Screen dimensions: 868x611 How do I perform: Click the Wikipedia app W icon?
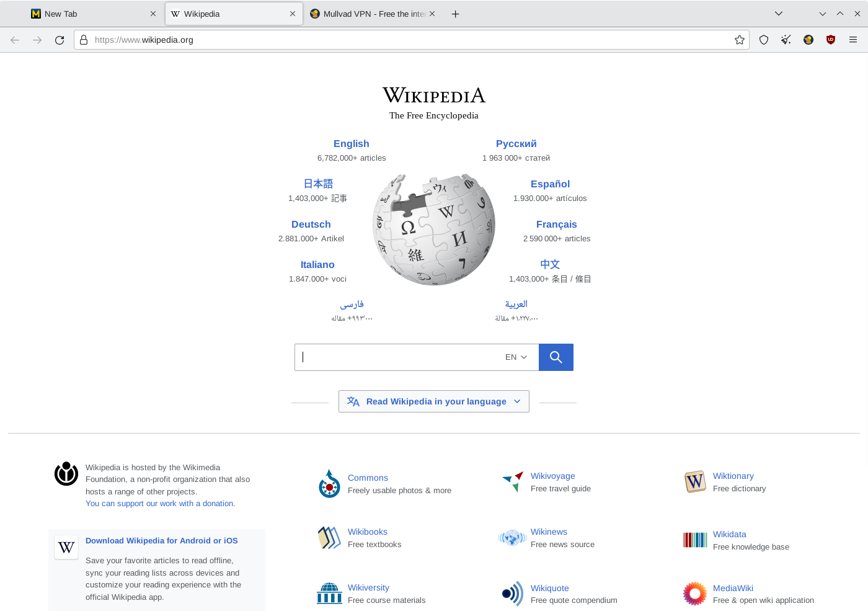click(66, 547)
